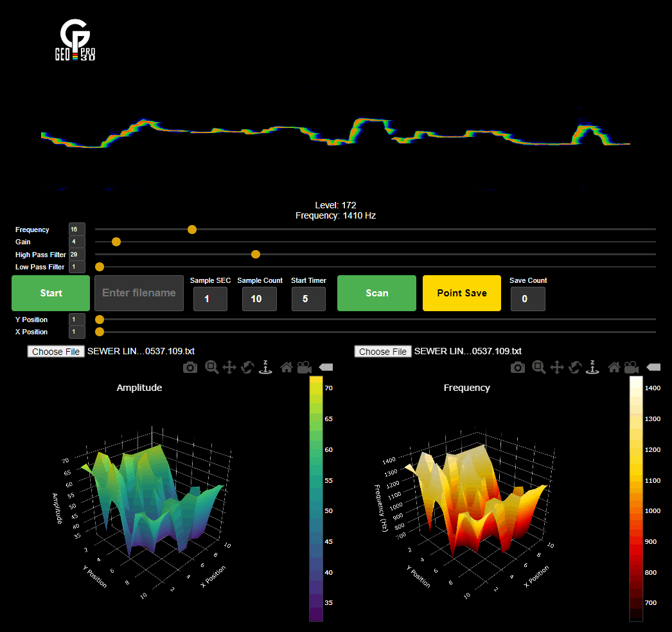Select the zoom tool above the Amplitude chart
672x632 pixels.
tap(212, 368)
